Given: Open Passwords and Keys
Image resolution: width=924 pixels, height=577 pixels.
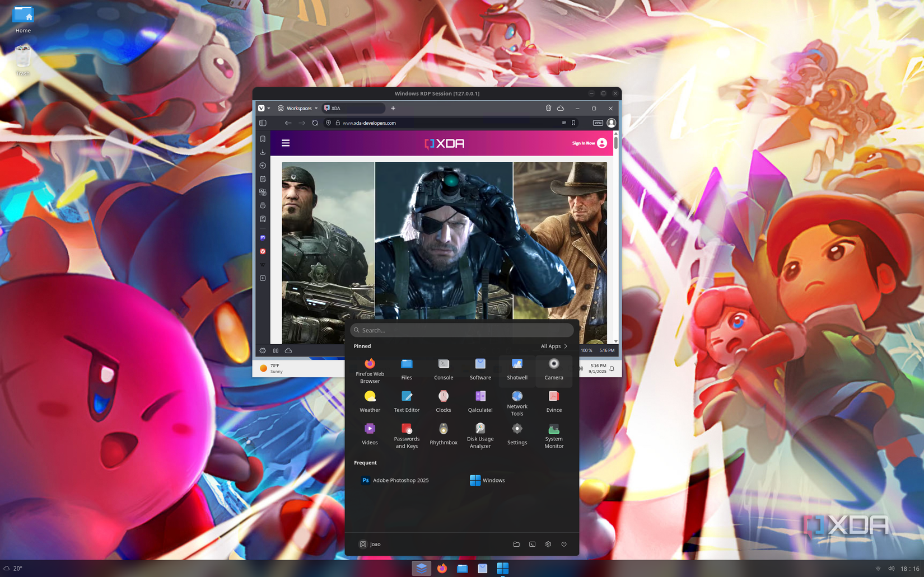Looking at the screenshot, I should [407, 435].
